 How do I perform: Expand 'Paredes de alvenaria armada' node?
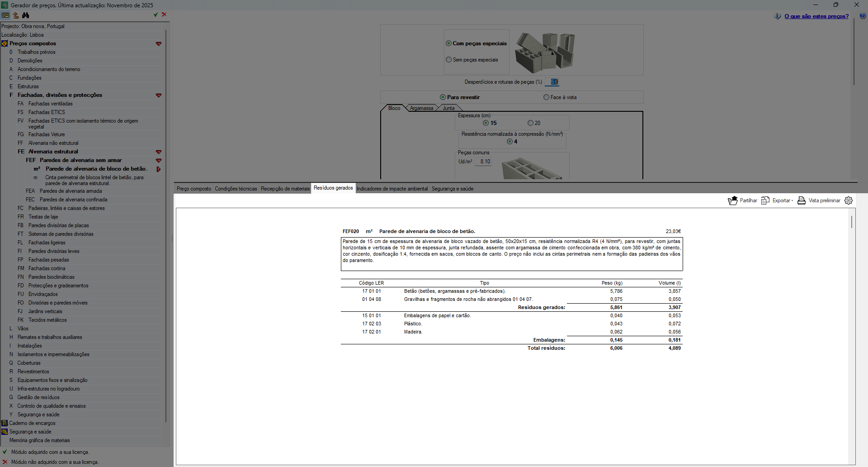(x=71, y=191)
